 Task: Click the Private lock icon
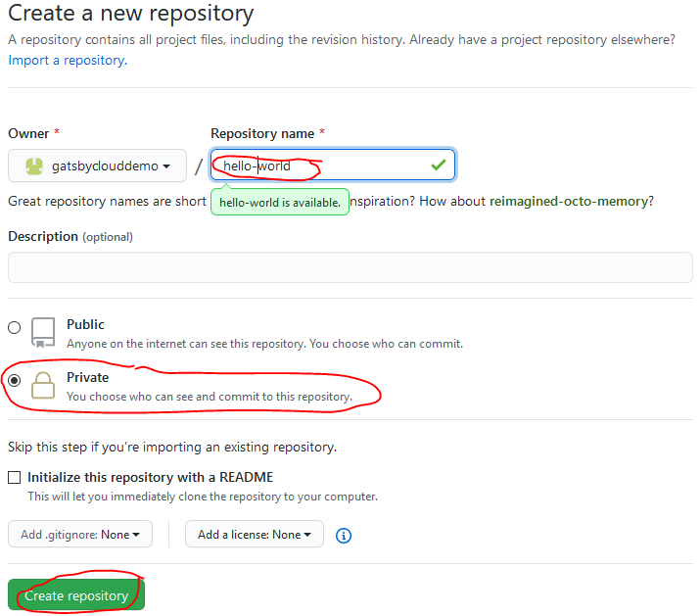[x=43, y=385]
